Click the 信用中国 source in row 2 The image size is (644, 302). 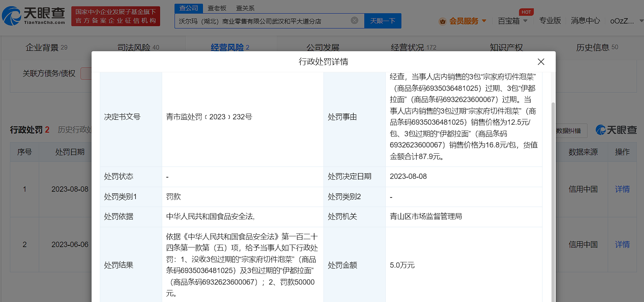point(583,245)
